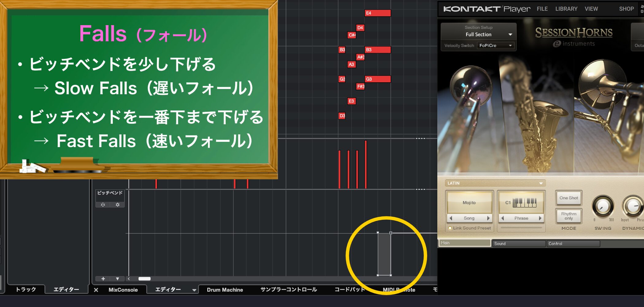This screenshot has width=644, height=307.
Task: Switch to the Sound tab in Session Horns
Action: tap(519, 243)
